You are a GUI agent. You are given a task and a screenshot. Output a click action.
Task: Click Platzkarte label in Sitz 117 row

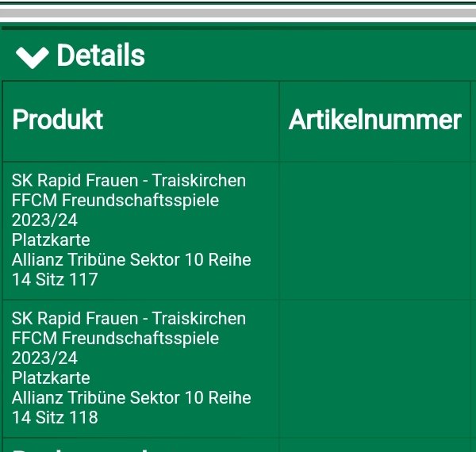51,240
